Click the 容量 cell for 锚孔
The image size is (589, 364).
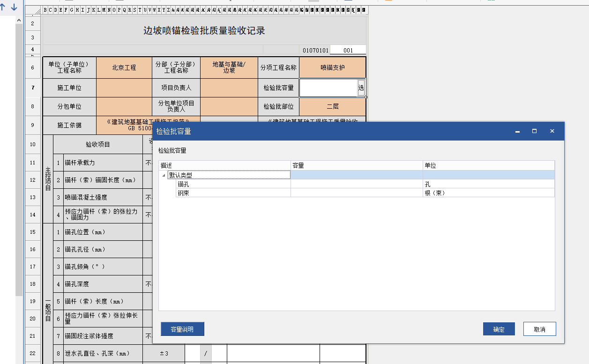(x=356, y=184)
